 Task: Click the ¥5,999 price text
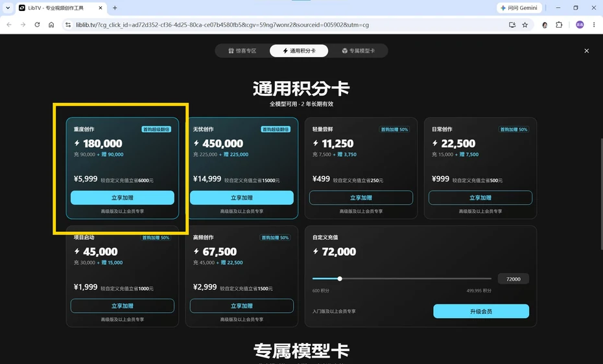click(86, 179)
